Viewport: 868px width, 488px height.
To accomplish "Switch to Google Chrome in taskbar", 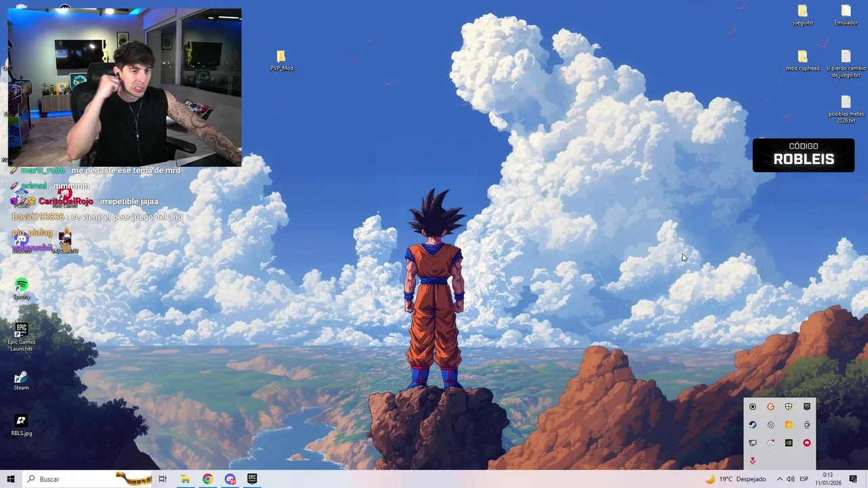I will 208,479.
